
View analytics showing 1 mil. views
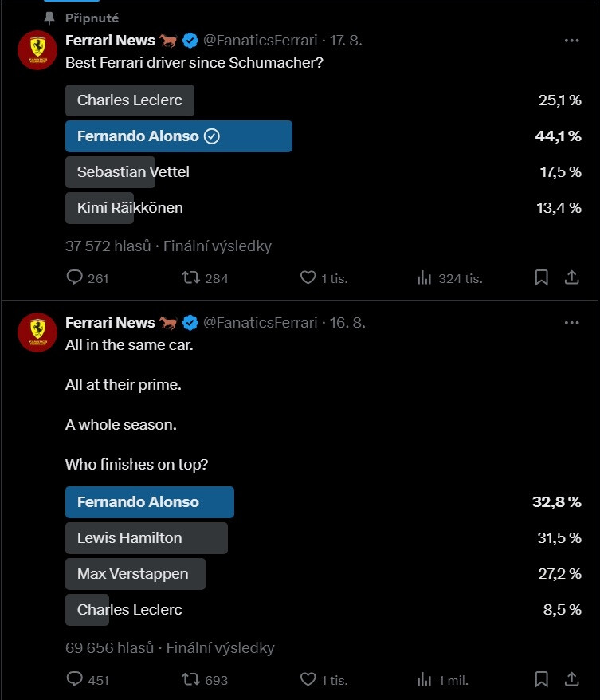443,679
